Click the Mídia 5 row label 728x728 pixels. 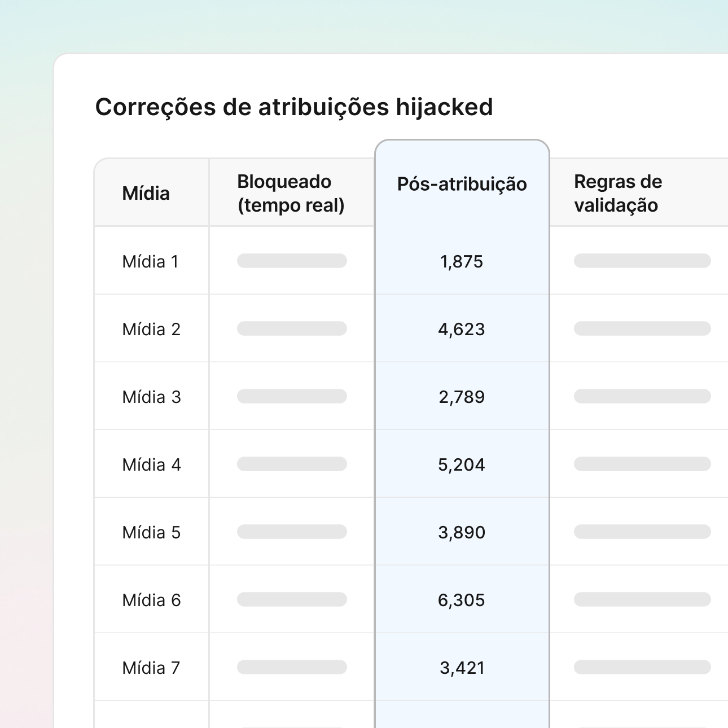point(151,533)
